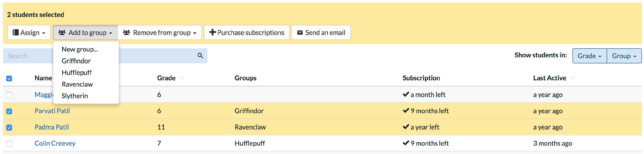Click the Remove from group people icon
This screenshot has width=644, height=154.
126,32
